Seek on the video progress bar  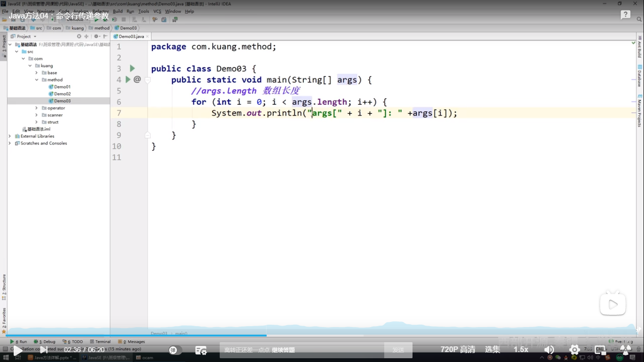[322, 336]
